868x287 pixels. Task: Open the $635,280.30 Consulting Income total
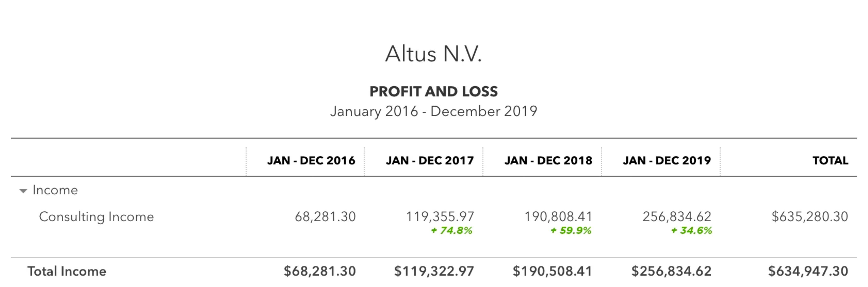(x=810, y=217)
